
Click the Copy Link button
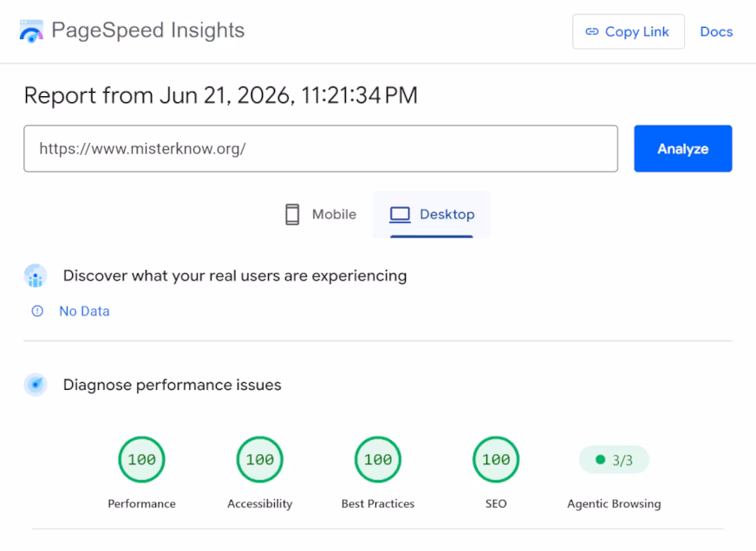(x=629, y=31)
